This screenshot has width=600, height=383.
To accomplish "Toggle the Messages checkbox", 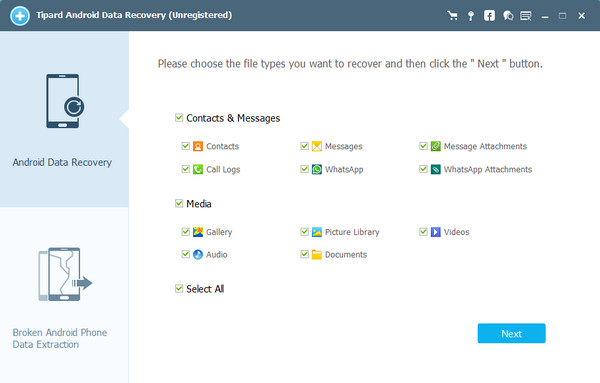I will point(305,146).
